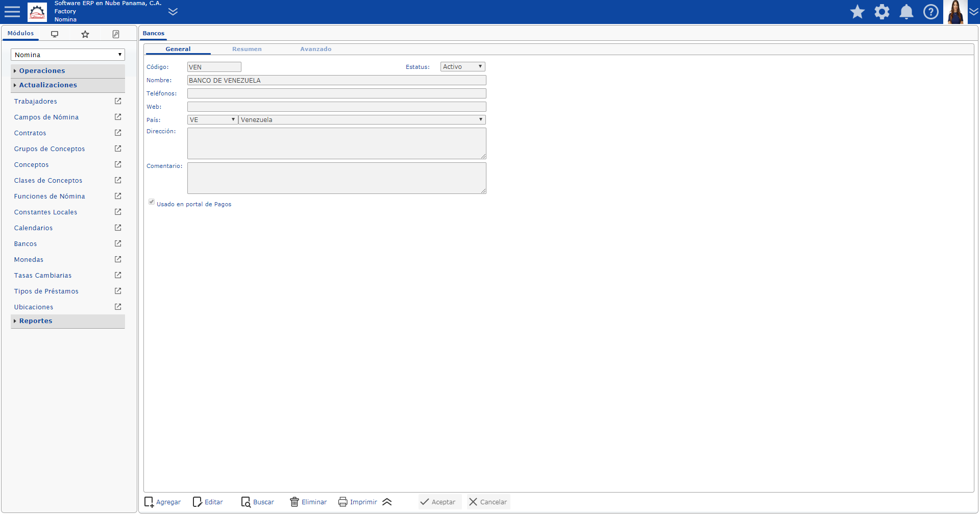The width and height of the screenshot is (980, 514).
Task: Open notifications bell icon
Action: [x=906, y=12]
